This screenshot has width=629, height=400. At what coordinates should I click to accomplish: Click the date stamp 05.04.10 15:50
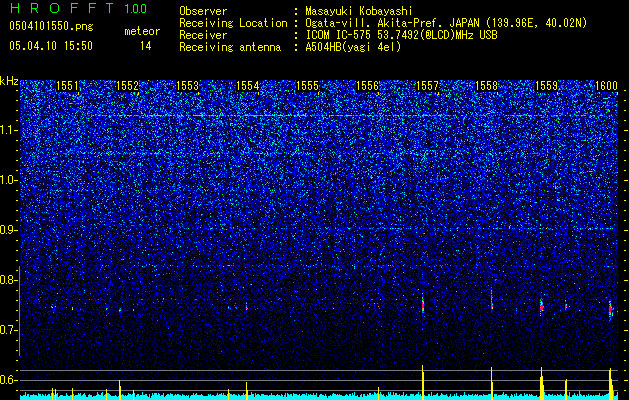pos(51,46)
